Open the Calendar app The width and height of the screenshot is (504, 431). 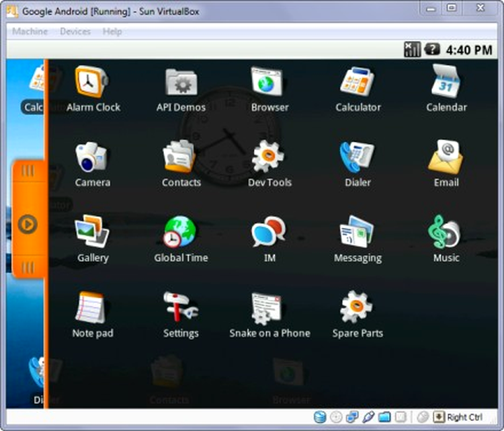pyautogui.click(x=446, y=89)
